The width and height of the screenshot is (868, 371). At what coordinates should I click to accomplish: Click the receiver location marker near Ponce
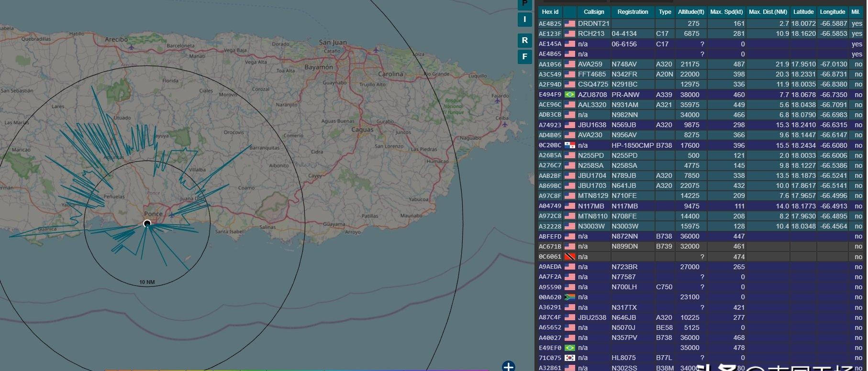(x=147, y=224)
